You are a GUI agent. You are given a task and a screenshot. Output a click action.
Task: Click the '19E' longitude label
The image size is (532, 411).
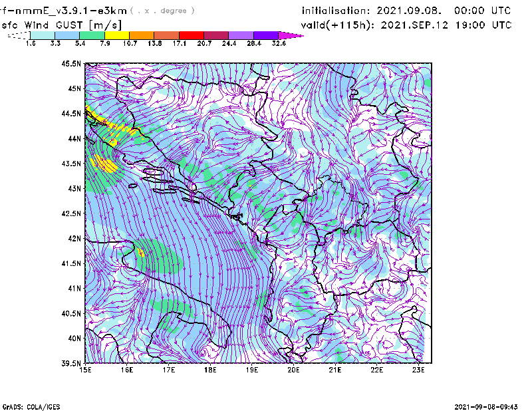[x=252, y=370]
